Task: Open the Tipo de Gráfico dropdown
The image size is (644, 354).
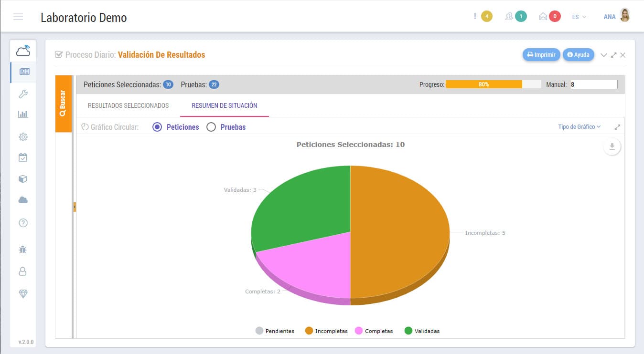Action: [x=579, y=127]
